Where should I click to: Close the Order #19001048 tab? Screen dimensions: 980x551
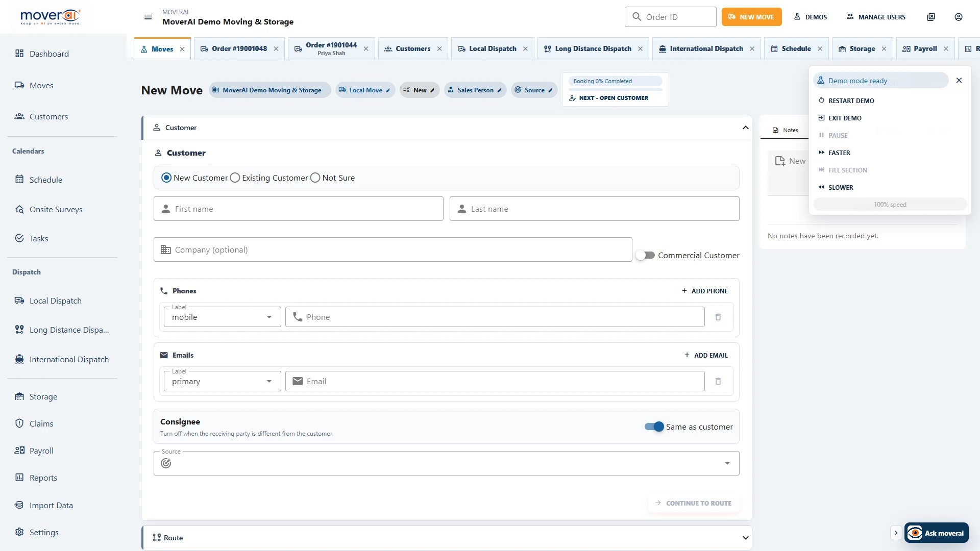276,48
